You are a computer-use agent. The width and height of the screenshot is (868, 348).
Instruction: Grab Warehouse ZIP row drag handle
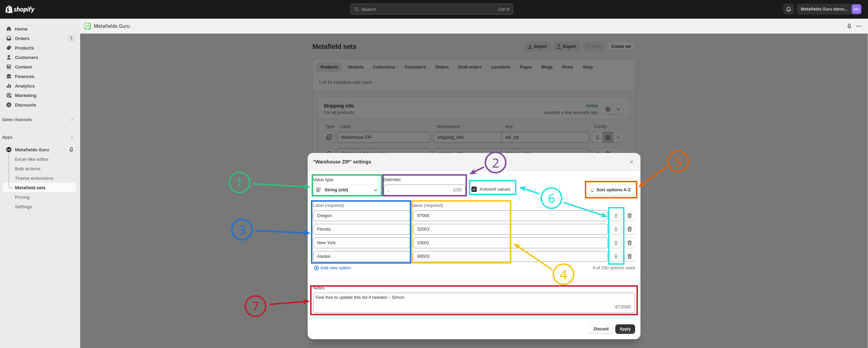click(x=597, y=137)
